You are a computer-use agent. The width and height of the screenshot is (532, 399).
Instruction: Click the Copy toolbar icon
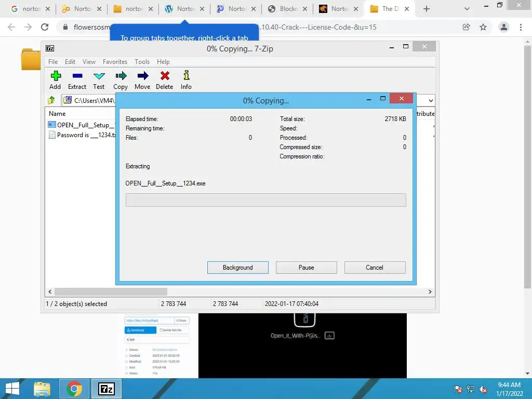click(x=121, y=80)
